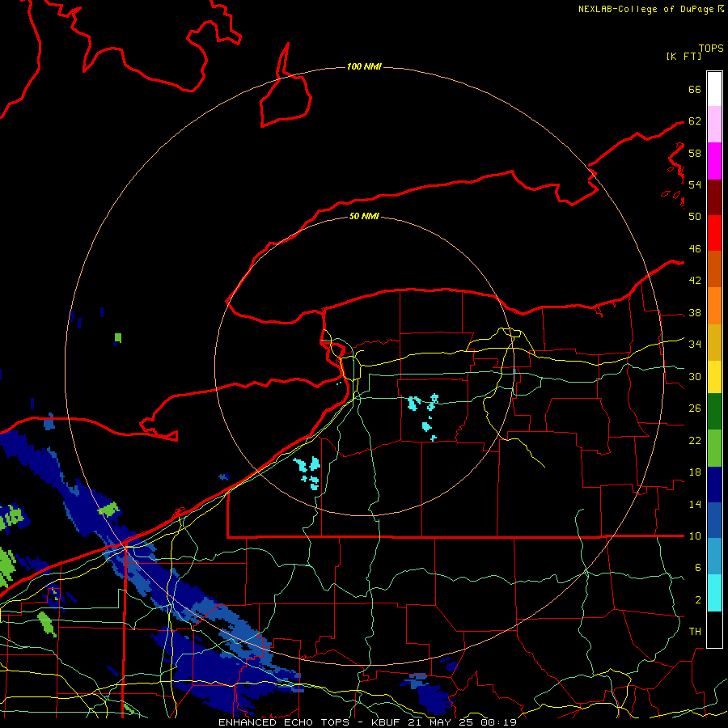Click the 46 value on the legend

[695, 249]
